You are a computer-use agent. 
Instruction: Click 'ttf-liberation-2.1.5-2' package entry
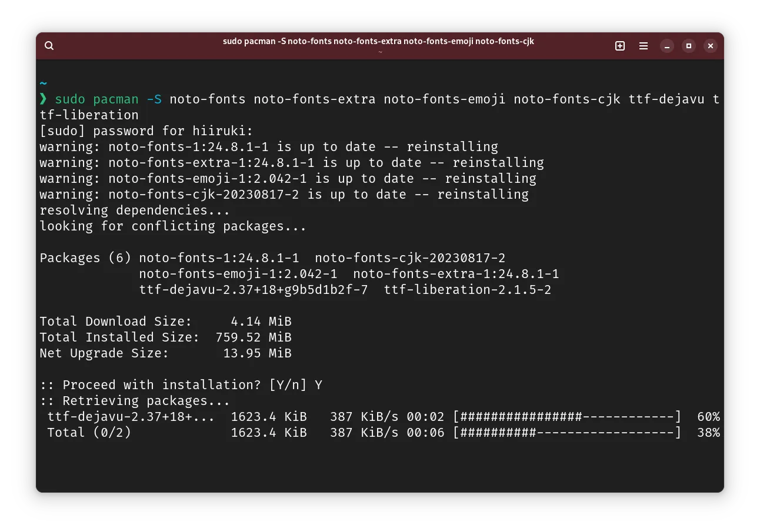[468, 289]
